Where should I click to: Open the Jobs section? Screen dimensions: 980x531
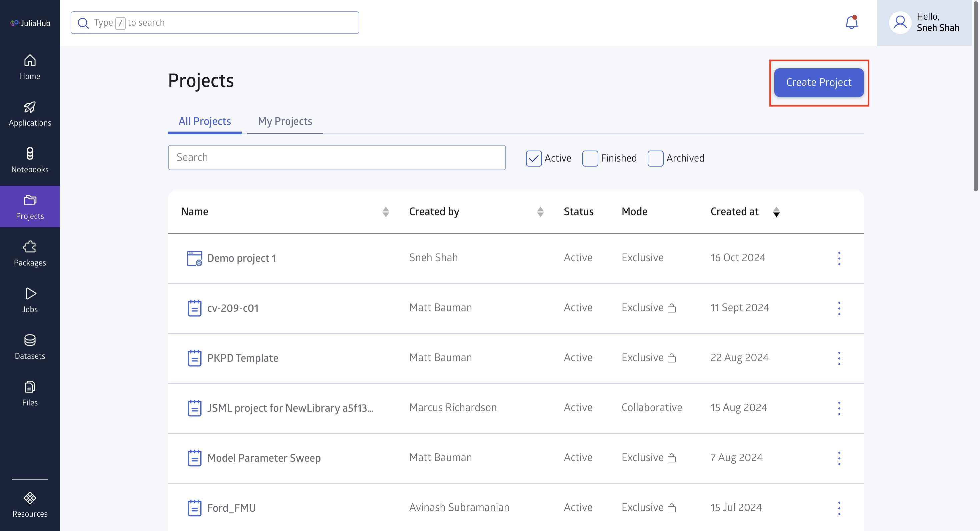tap(29, 300)
